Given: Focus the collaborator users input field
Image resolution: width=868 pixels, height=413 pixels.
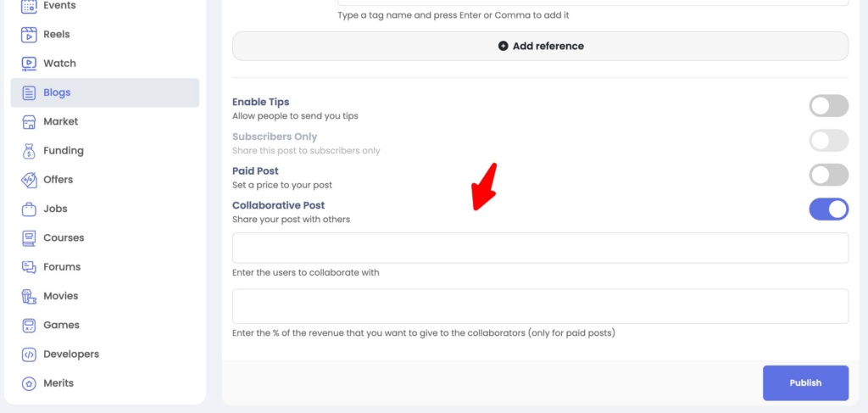Looking at the screenshot, I should point(540,248).
